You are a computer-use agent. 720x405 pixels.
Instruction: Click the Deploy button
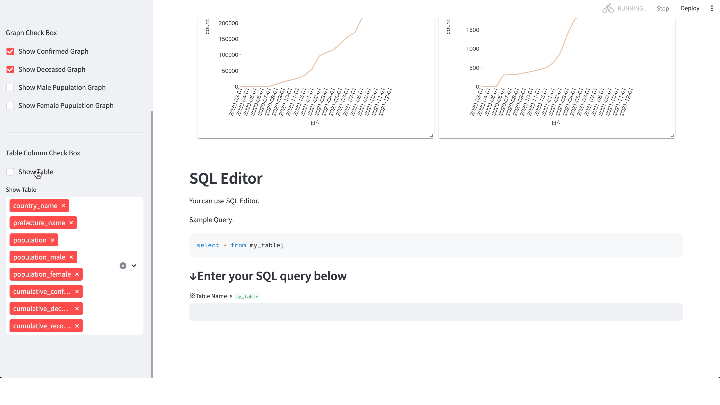pos(689,8)
